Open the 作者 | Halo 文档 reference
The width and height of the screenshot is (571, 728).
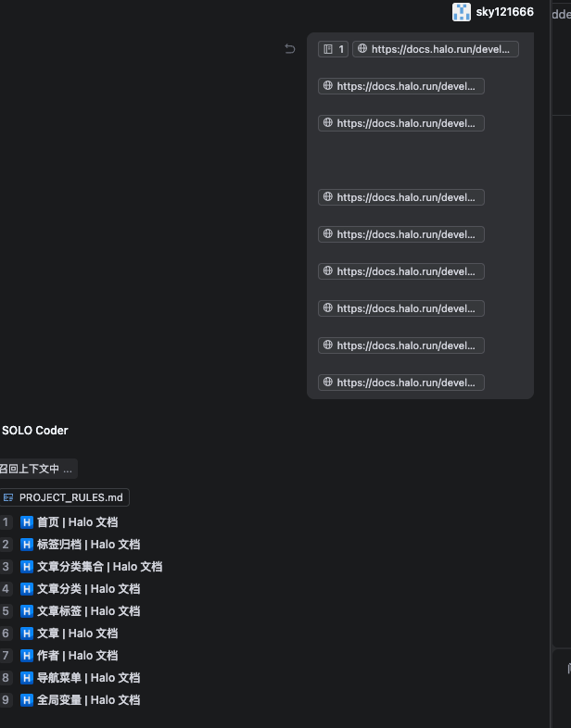point(77,656)
